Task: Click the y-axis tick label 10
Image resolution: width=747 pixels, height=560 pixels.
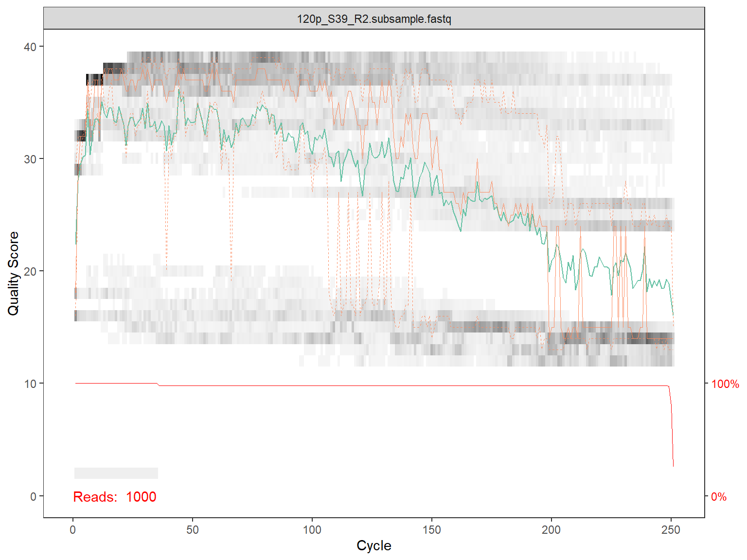Action: coord(30,384)
